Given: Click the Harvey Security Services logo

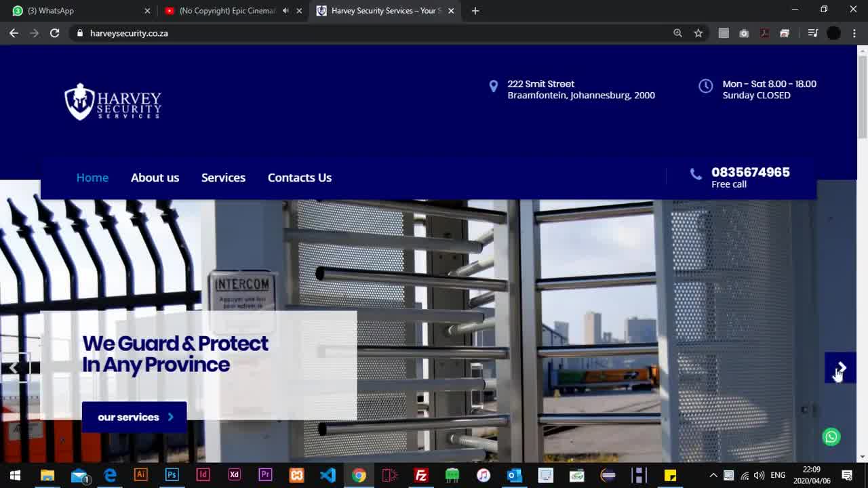Looking at the screenshot, I should pos(113,102).
